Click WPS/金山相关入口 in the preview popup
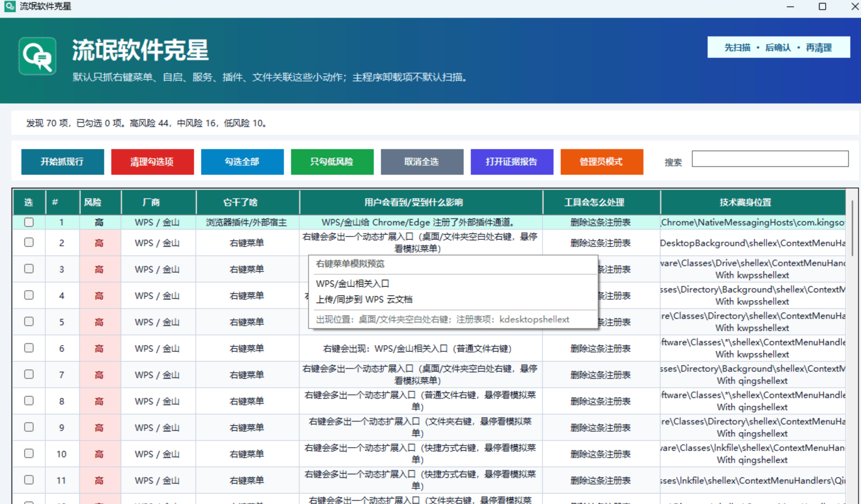Image resolution: width=861 pixels, height=504 pixels. pos(352,284)
